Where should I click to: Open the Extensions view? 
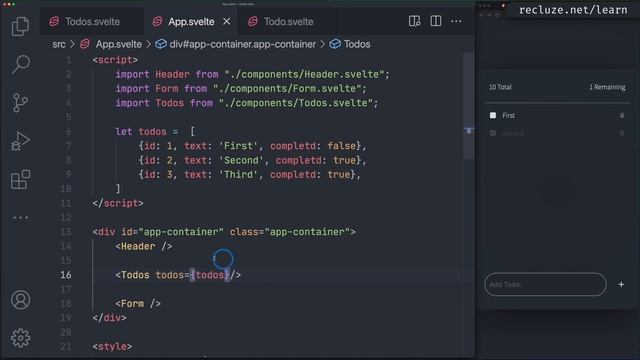click(20, 180)
